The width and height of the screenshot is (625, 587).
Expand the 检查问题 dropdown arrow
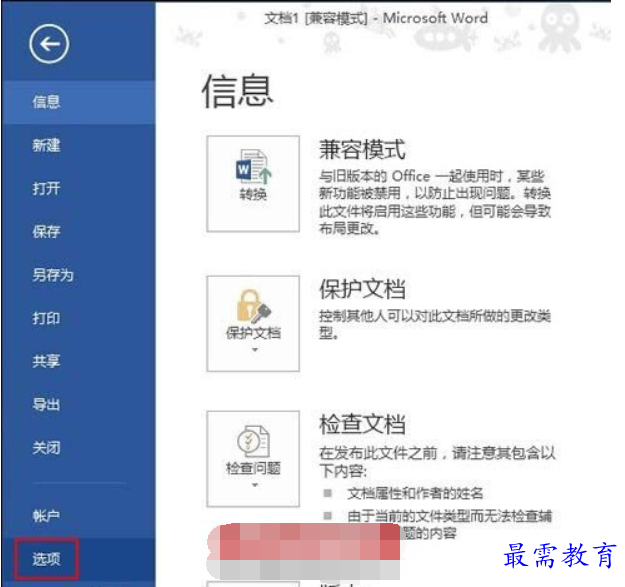pyautogui.click(x=255, y=485)
